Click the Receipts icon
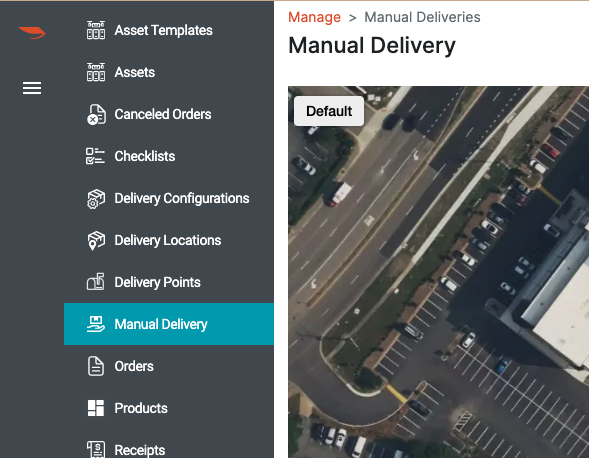The width and height of the screenshot is (589, 458). [96, 449]
